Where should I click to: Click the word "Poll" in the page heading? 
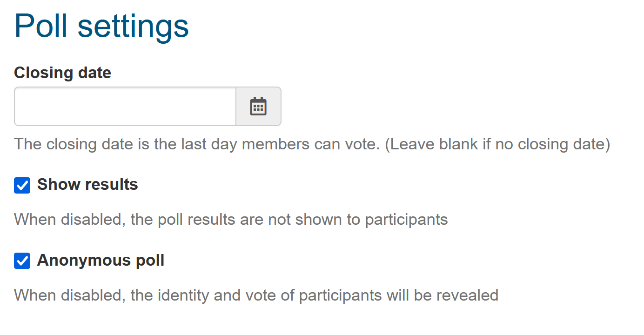click(x=41, y=26)
